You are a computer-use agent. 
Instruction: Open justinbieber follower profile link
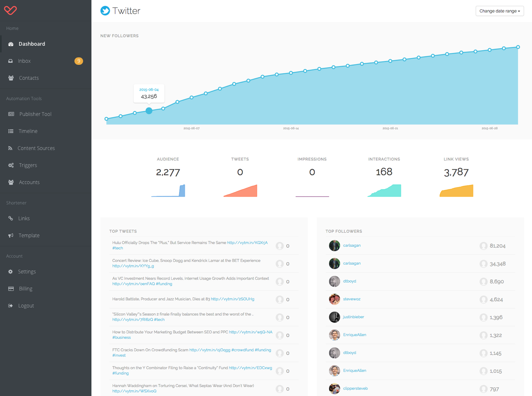tap(353, 317)
